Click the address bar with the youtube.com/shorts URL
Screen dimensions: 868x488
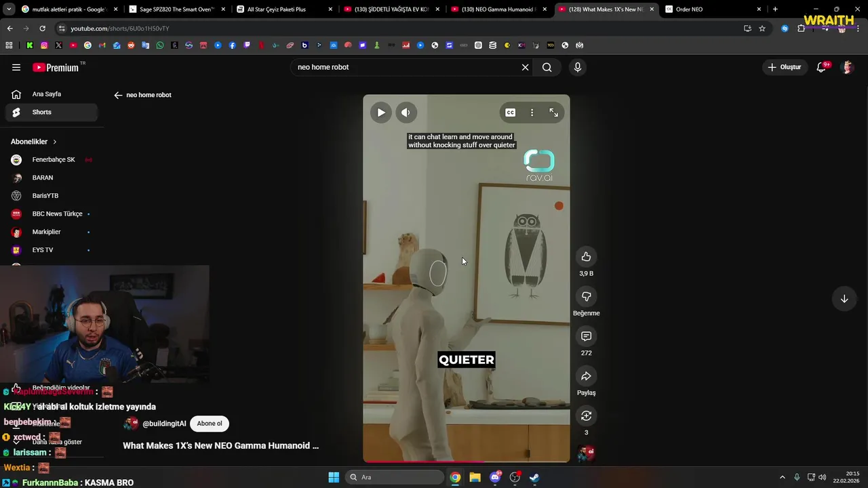coord(400,28)
